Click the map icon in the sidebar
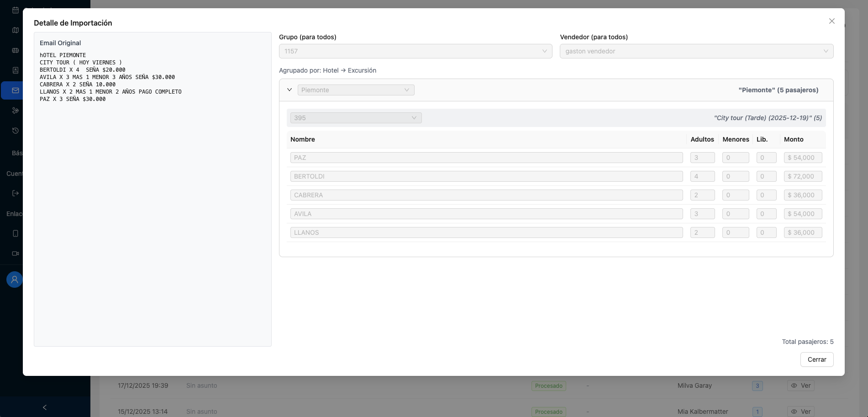 coord(16,30)
